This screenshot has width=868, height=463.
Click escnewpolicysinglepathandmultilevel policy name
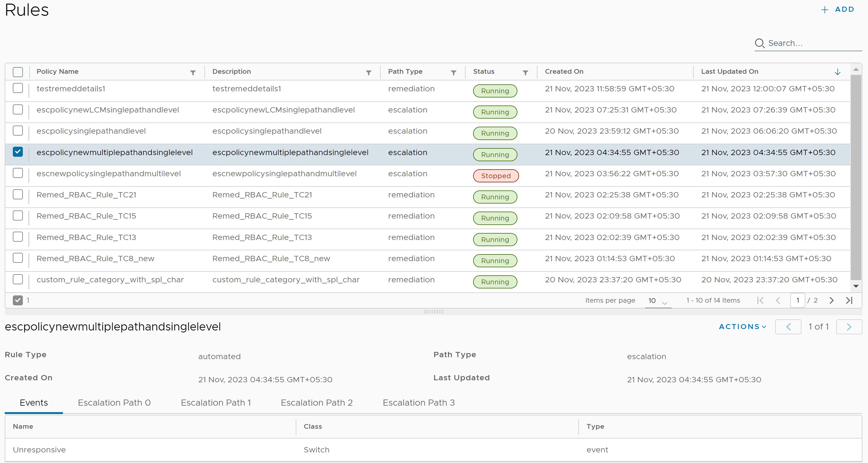109,173
